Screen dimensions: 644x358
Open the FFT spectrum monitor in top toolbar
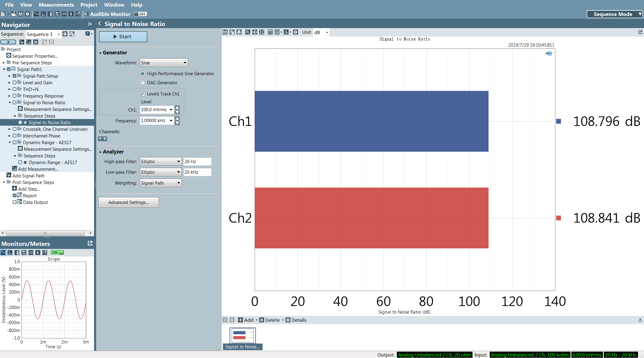(43, 14)
